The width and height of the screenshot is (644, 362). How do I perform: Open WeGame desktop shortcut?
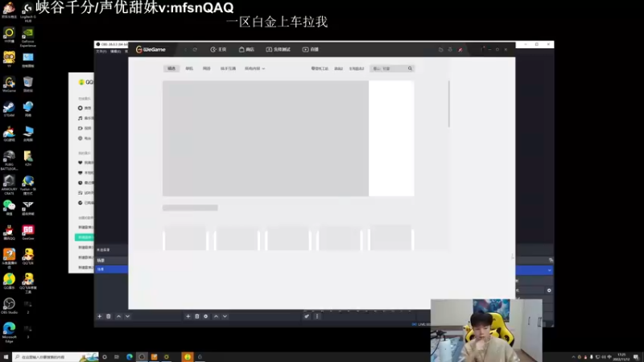click(x=9, y=84)
